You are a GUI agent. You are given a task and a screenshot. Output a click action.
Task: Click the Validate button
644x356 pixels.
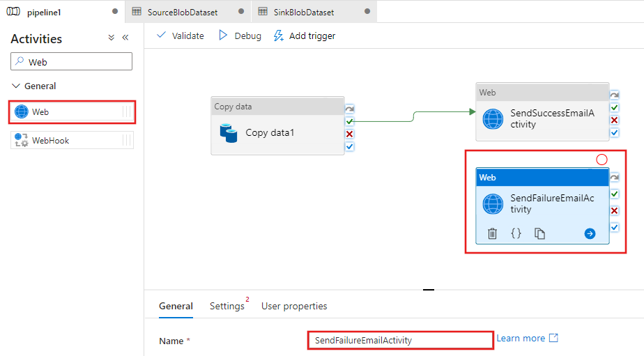point(181,36)
